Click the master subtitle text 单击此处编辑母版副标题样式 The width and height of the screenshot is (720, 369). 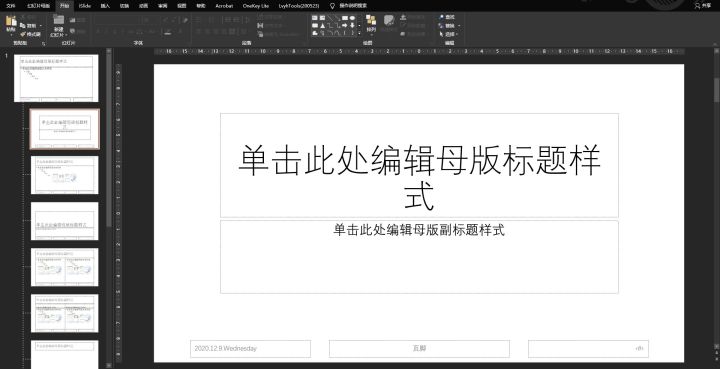tap(419, 229)
